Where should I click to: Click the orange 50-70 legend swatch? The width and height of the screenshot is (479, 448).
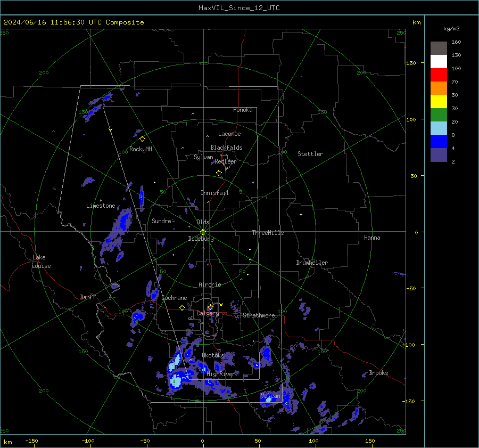(439, 88)
